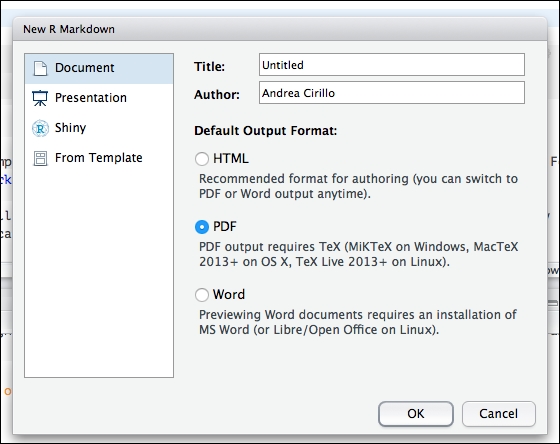Click the From Template layout icon
560x444 pixels.
click(40, 158)
